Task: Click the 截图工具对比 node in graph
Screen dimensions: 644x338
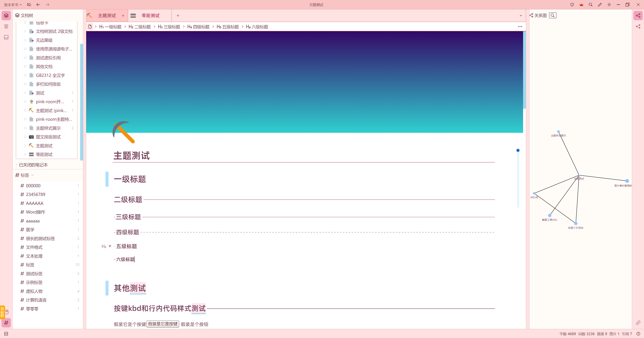Action: 550,215
